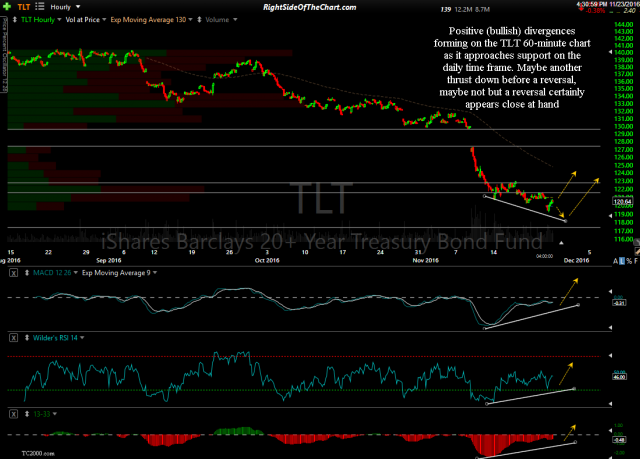Click the Oct 2016 date label
Screen dimensions: 640x459
(267, 260)
